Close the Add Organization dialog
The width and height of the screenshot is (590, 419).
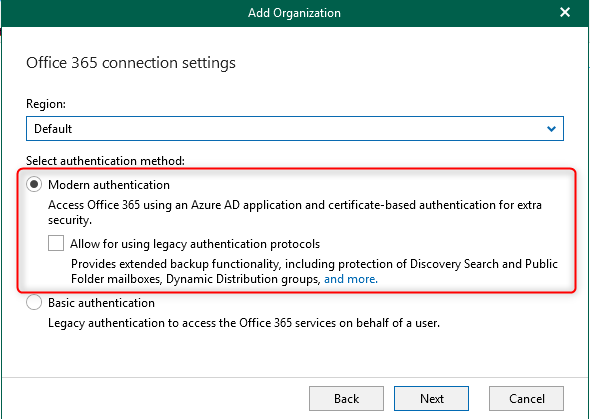565,12
